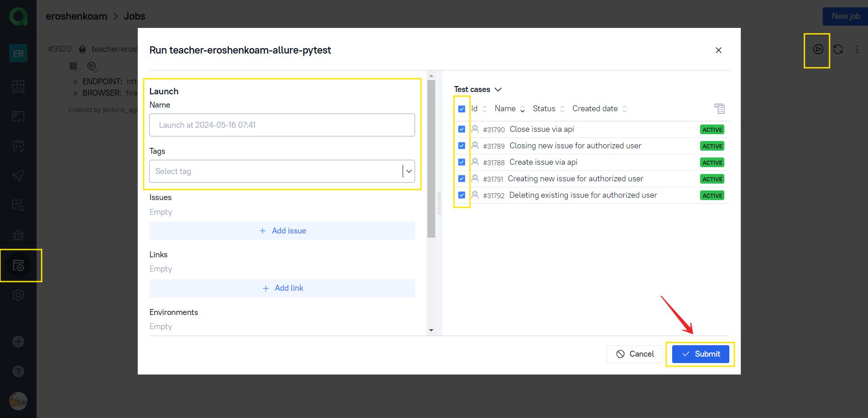Click the run job play icon

coord(818,49)
